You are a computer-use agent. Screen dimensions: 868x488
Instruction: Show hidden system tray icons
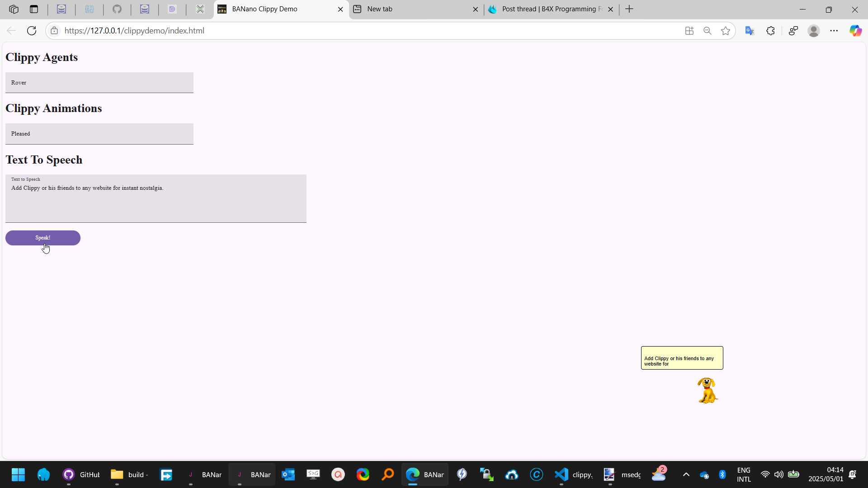[x=686, y=474]
